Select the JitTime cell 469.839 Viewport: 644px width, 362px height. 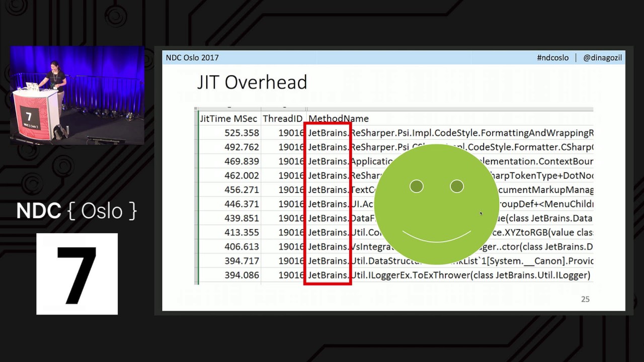pyautogui.click(x=243, y=161)
